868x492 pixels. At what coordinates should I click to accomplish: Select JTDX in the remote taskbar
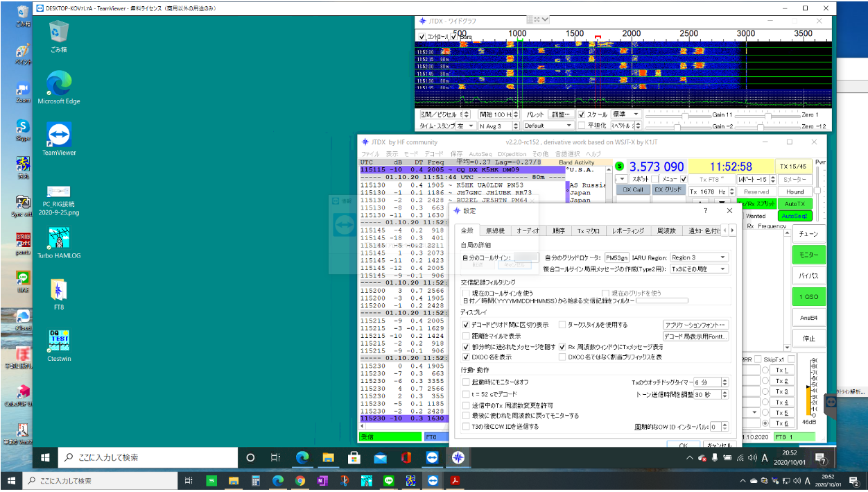(458, 457)
